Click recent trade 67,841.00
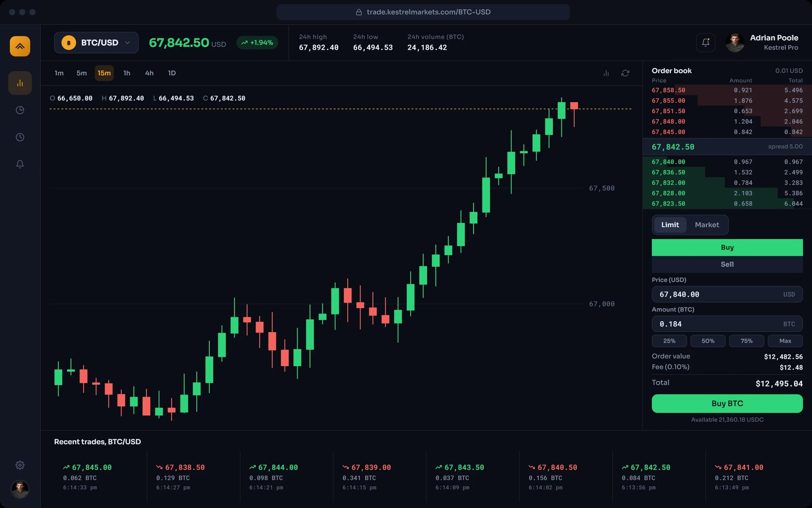 743,467
